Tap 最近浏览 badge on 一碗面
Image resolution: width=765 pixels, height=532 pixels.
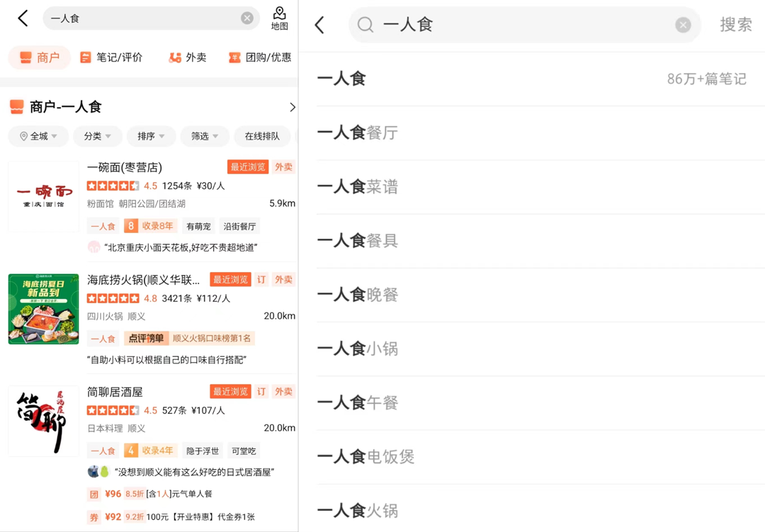click(x=248, y=167)
